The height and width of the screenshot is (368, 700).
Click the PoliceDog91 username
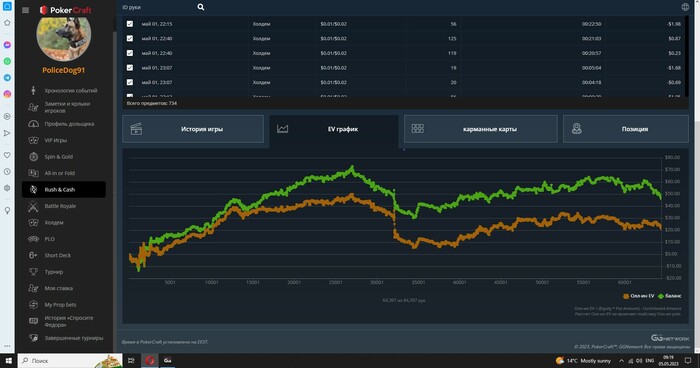point(63,70)
